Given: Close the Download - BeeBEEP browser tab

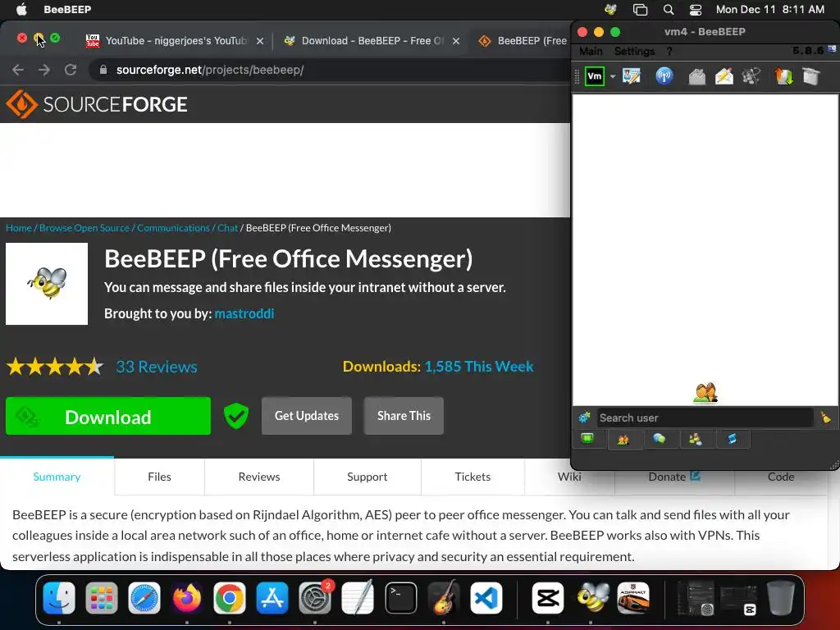Looking at the screenshot, I should [456, 41].
